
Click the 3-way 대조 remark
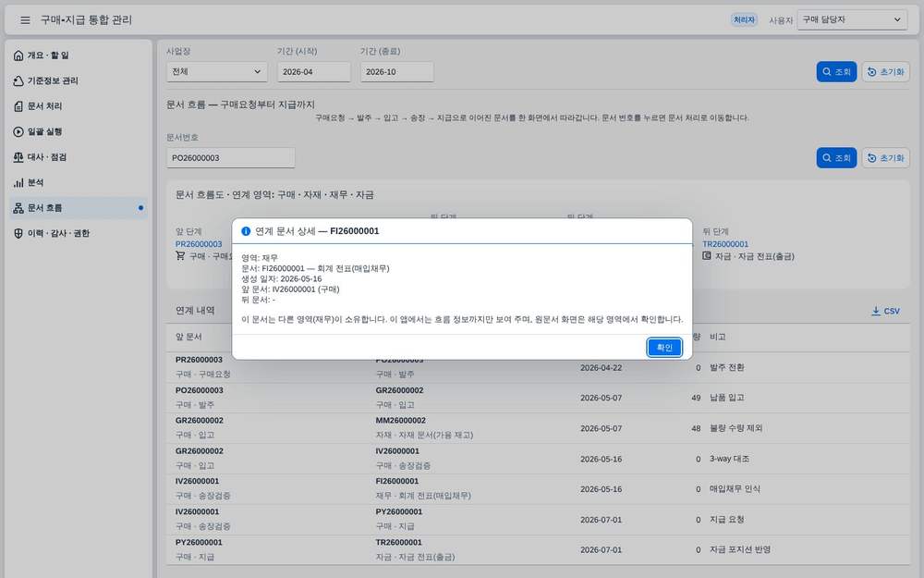730,459
